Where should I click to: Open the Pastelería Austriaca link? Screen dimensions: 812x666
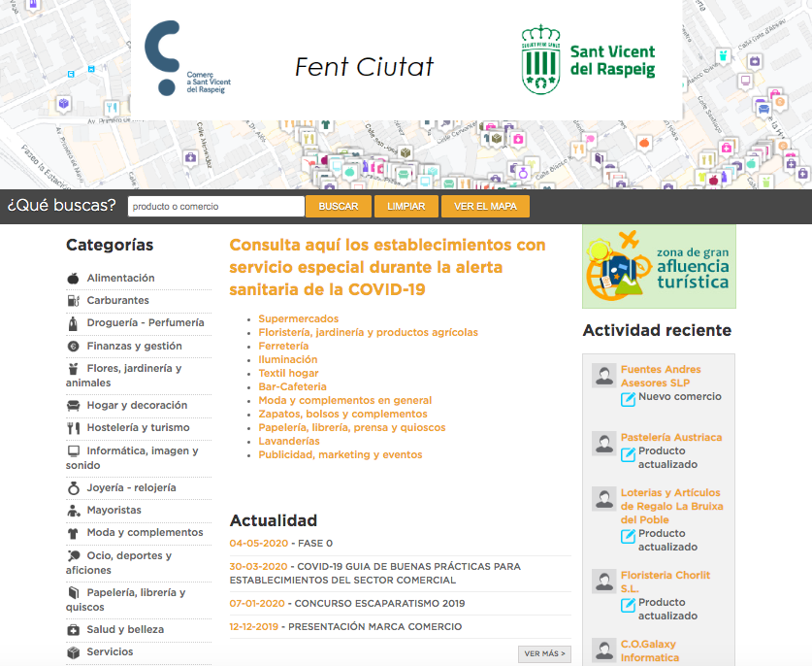click(671, 438)
